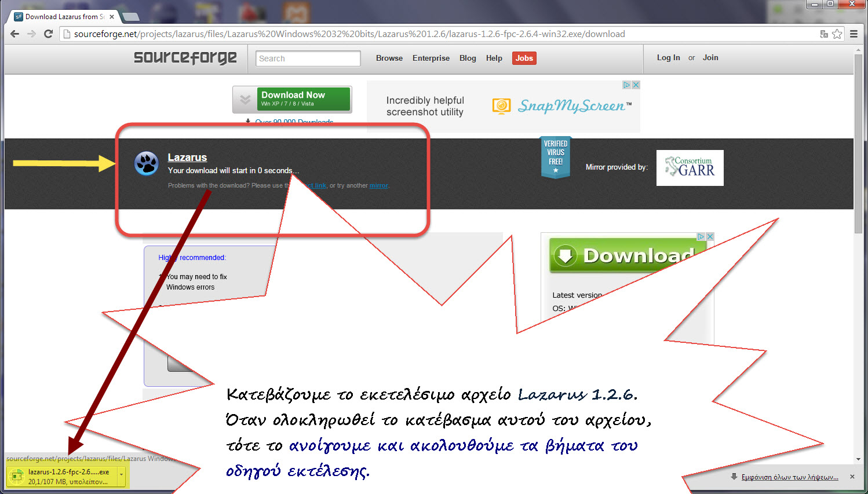The width and height of the screenshot is (868, 494).
Task: Open AdChoices icon on right Download ad
Action: click(x=701, y=237)
